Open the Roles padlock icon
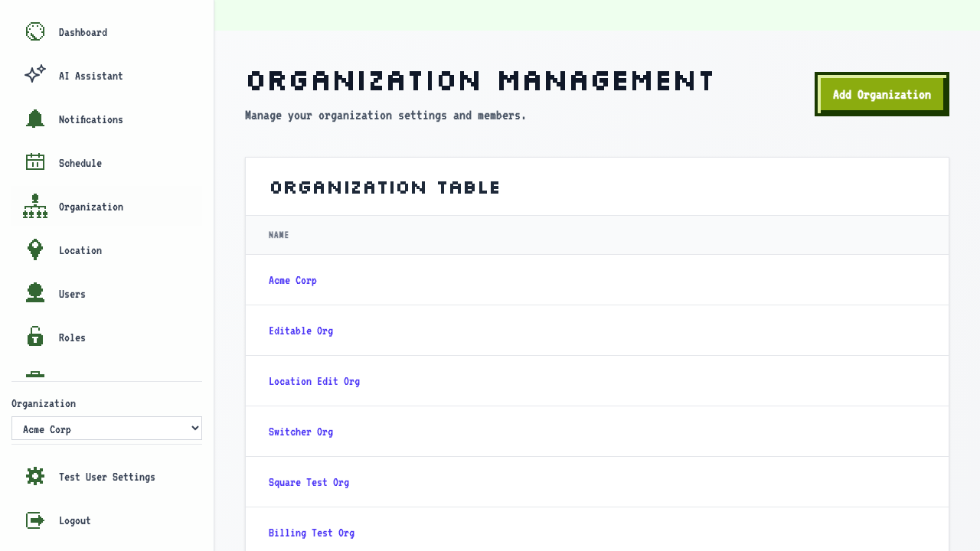The height and width of the screenshot is (551, 980). (35, 337)
